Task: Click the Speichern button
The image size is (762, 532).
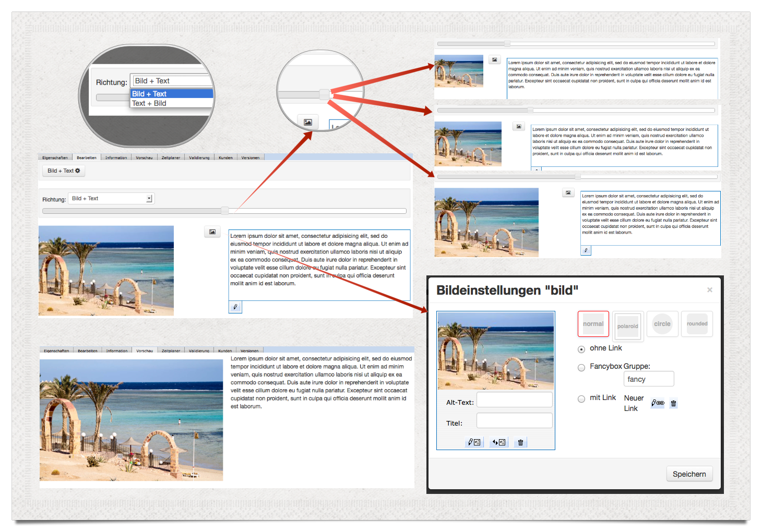Action: [x=689, y=474]
